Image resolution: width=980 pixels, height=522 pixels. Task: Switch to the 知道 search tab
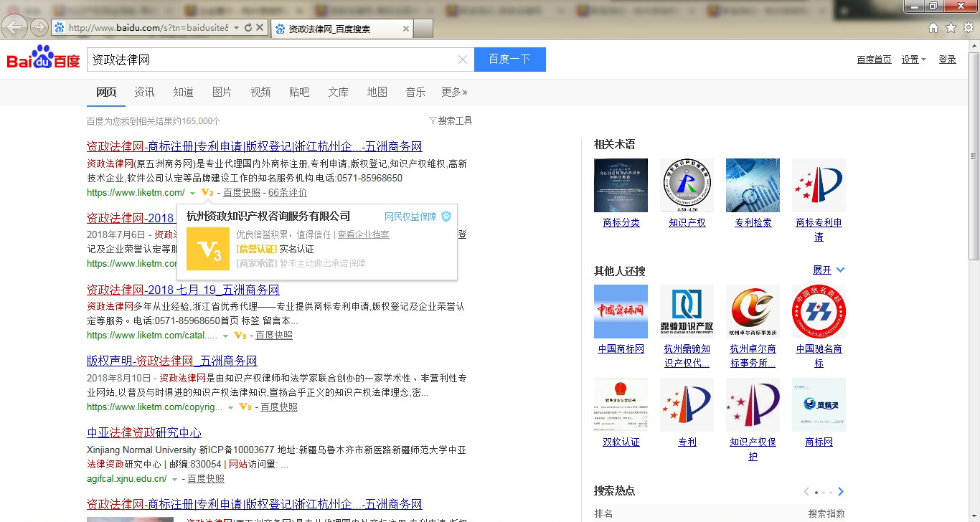tap(183, 92)
